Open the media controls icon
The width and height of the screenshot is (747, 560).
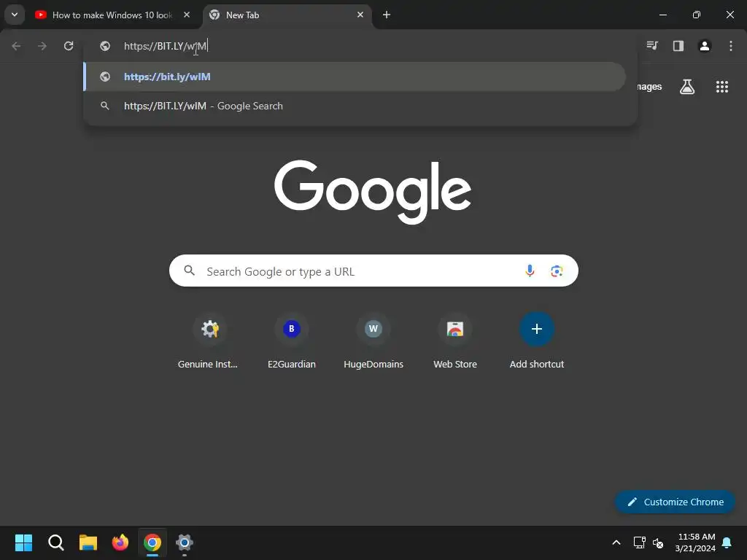point(652,46)
